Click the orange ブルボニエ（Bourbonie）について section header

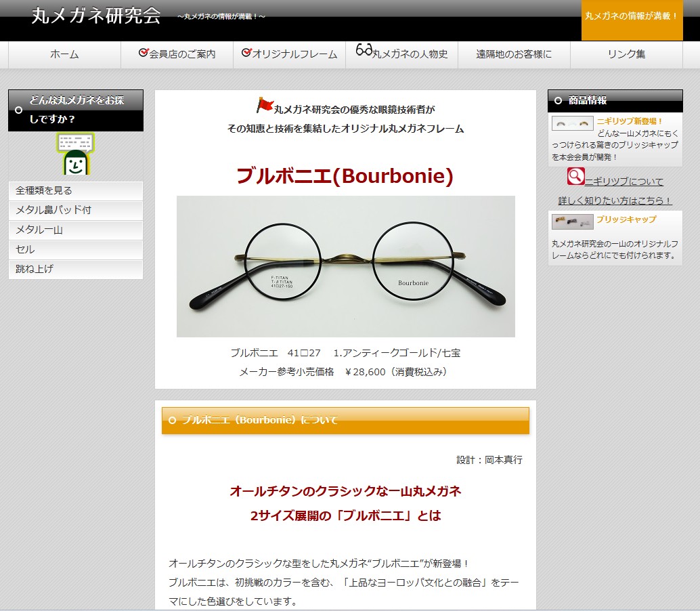pos(345,420)
